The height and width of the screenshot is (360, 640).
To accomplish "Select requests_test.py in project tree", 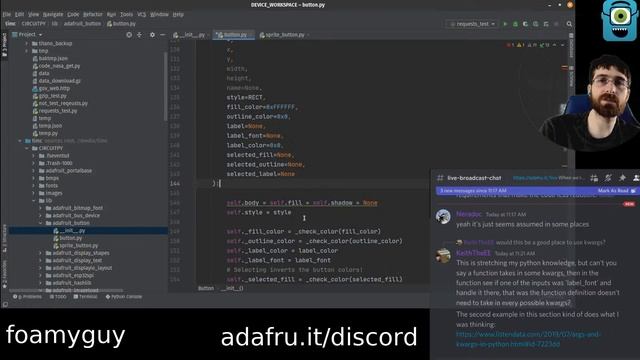I will pos(58,111).
